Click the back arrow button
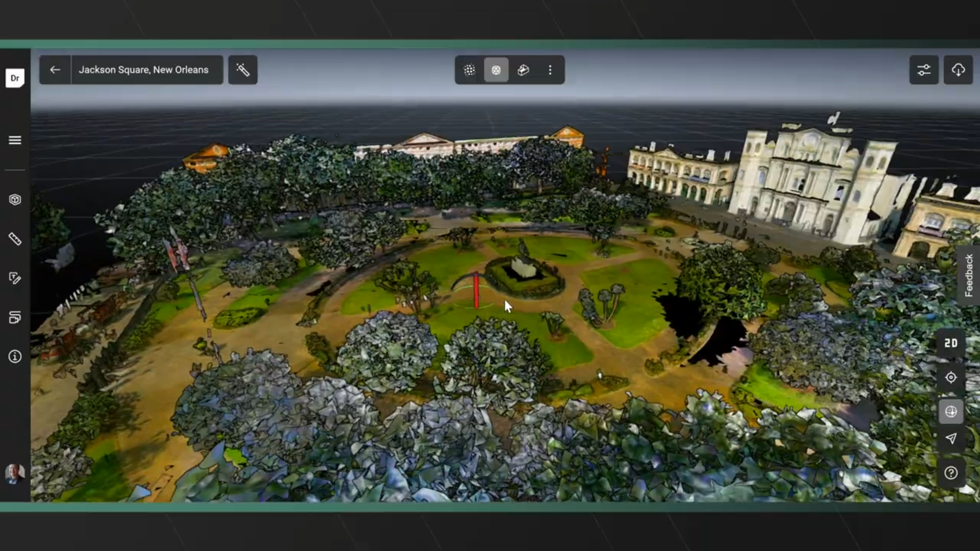Image resolution: width=980 pixels, height=551 pixels. 55,70
